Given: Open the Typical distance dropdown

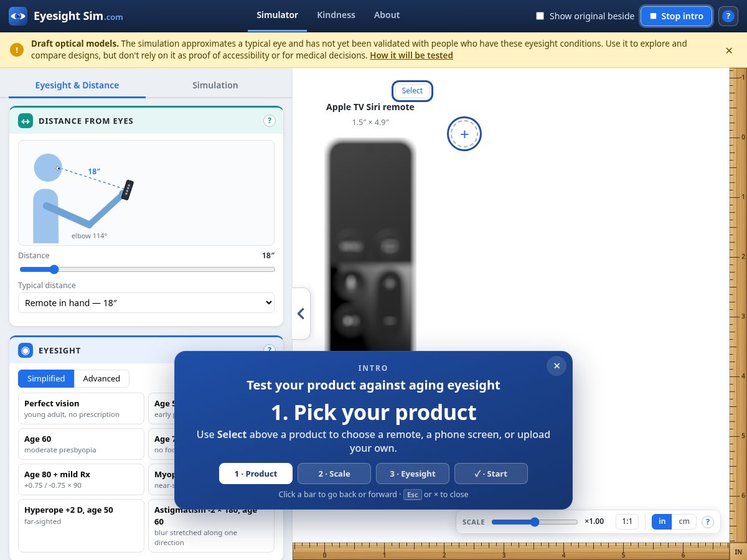Looking at the screenshot, I should click(146, 302).
